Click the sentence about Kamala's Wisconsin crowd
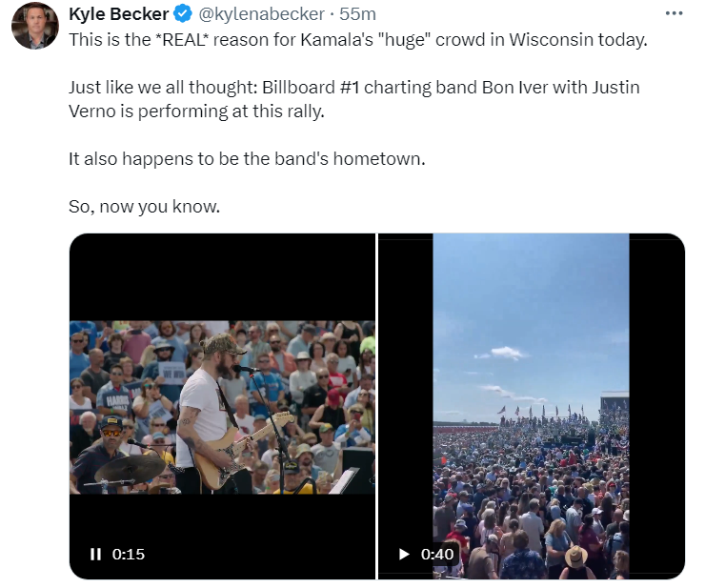Viewport: 705px width, 588px height. pos(358,40)
